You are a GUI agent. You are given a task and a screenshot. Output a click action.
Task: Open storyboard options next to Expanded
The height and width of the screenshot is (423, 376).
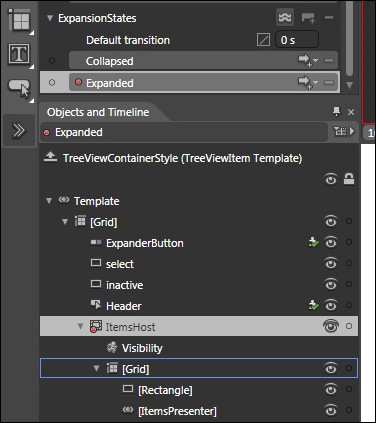pyautogui.click(x=344, y=131)
